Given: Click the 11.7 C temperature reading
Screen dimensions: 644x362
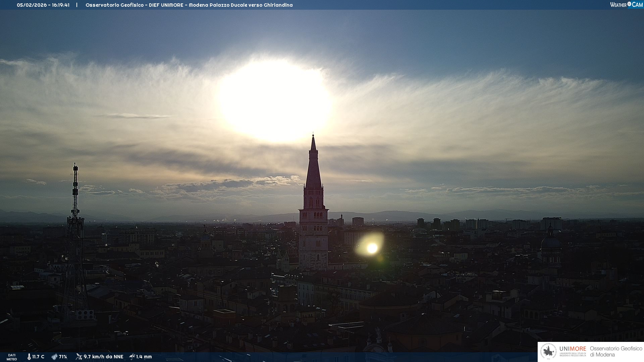Looking at the screenshot, I should (x=38, y=357).
